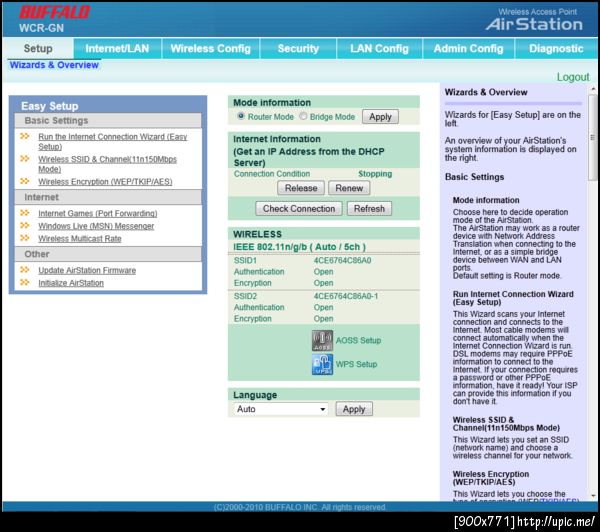This screenshot has height=532, width=600.
Task: Click IEEE 802.11n/g/b (Auto / 5ch) heading
Action: click(300, 247)
